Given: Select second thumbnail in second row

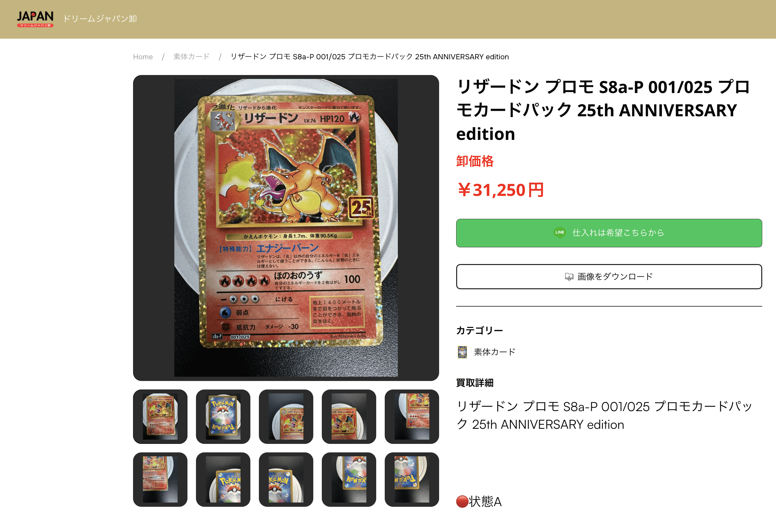Looking at the screenshot, I should 223,480.
